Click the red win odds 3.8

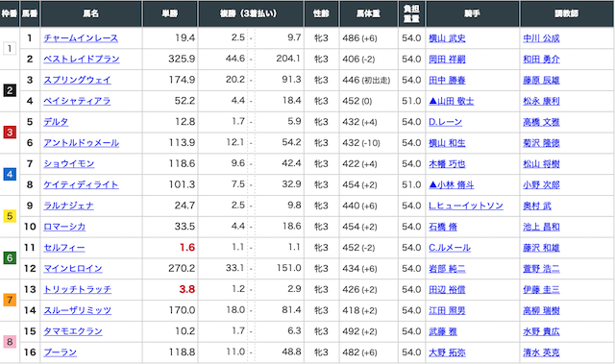click(187, 289)
